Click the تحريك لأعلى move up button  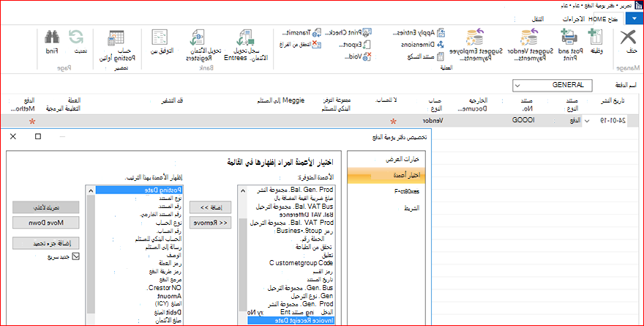tap(45, 207)
